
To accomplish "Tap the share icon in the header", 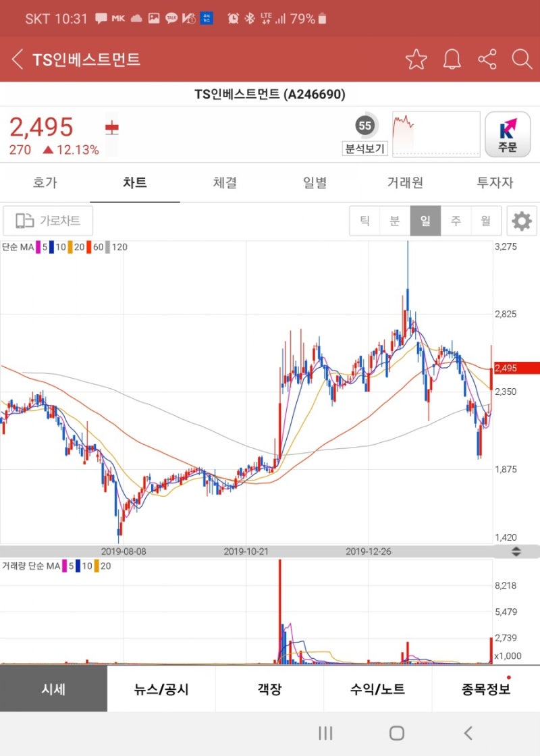I will [x=487, y=59].
